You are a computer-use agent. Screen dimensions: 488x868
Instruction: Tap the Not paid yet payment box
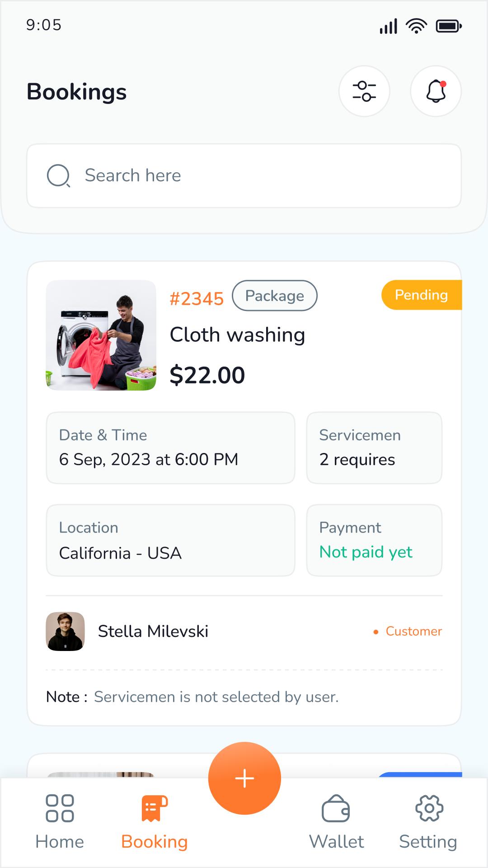tap(374, 540)
